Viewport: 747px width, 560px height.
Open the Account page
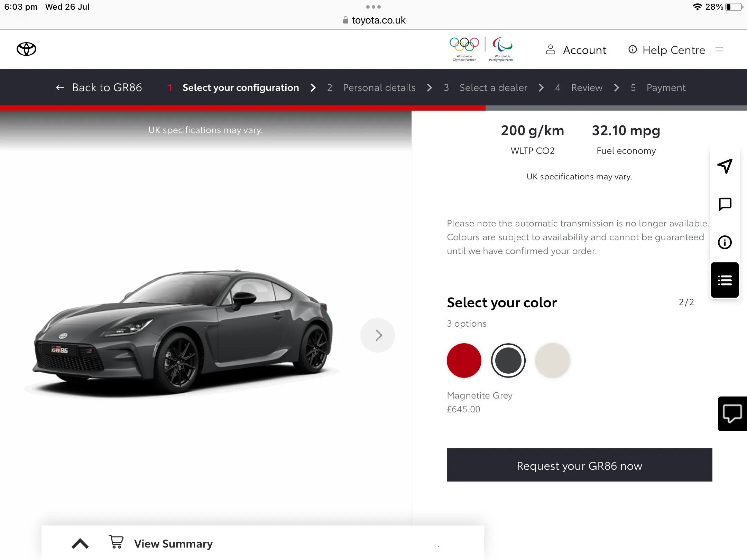pyautogui.click(x=576, y=50)
